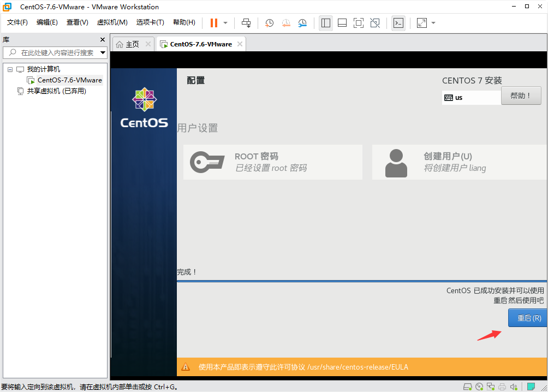Click the CENTOS 7 安装 heading

click(x=472, y=80)
